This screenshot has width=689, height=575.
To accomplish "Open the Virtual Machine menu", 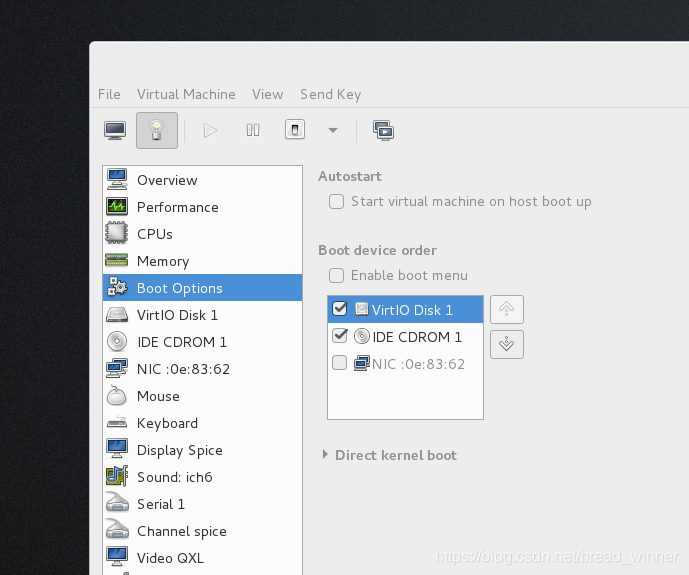I will coord(186,94).
